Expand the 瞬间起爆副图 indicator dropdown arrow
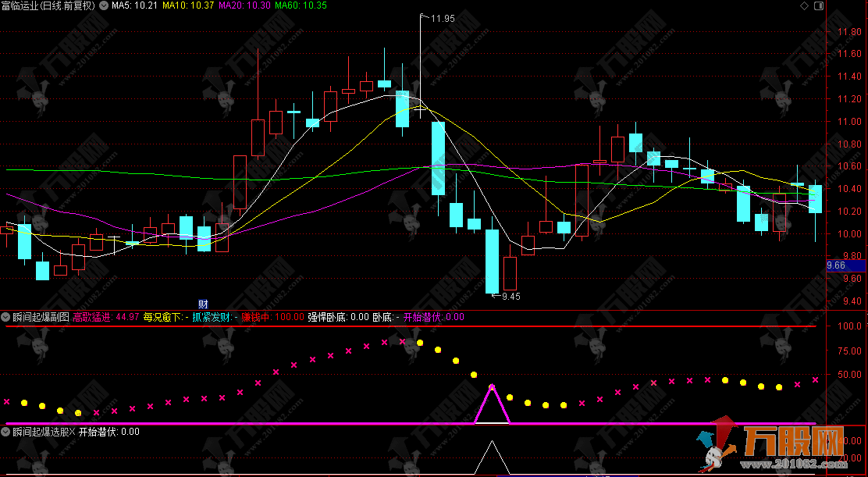Screen dimensions: 868x477 coord(6,317)
